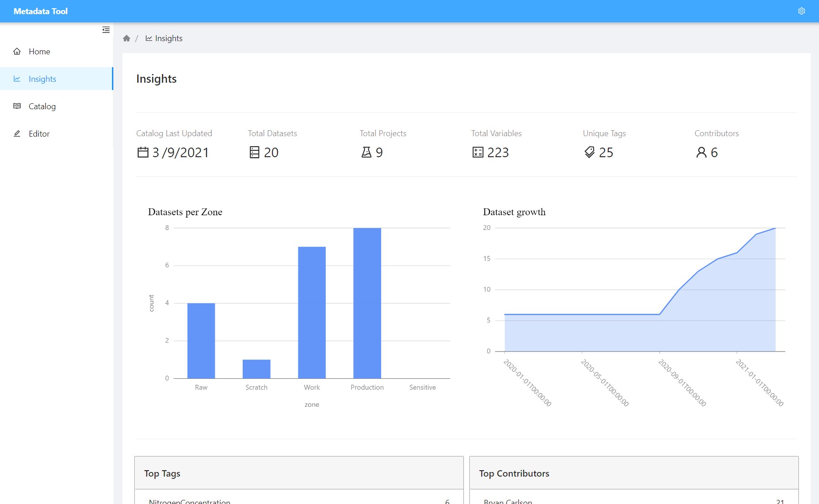Click the Editor pencil icon in the sidebar
This screenshot has width=819, height=504.
pos(17,133)
